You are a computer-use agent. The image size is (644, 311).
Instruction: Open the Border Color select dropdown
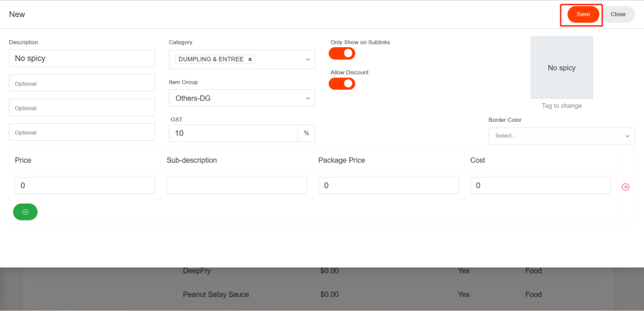[561, 136]
